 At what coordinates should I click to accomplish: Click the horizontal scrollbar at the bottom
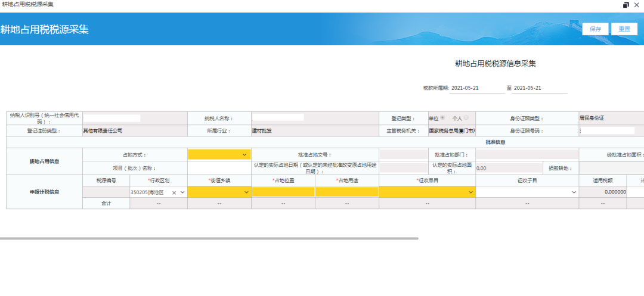209,238
